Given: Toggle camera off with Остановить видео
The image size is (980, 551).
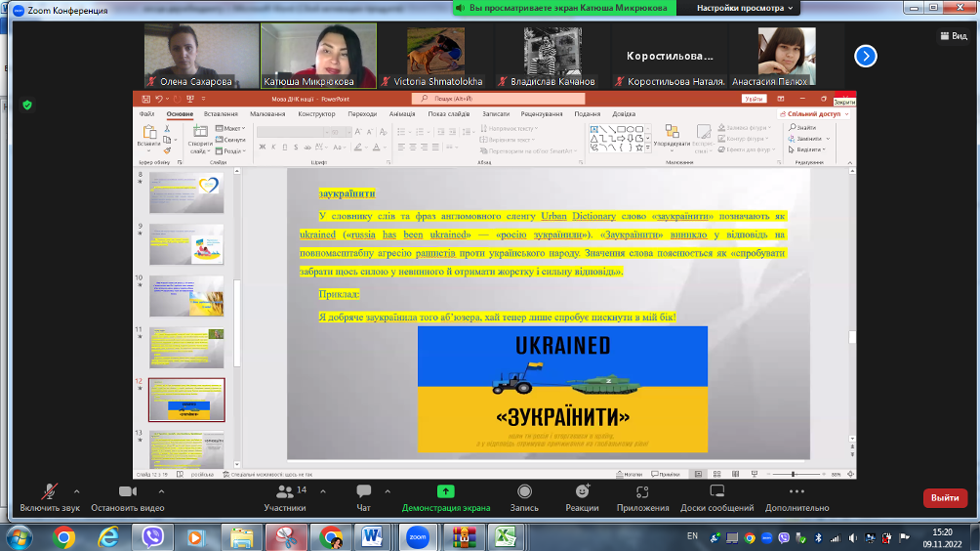Looking at the screenshot, I should (x=127, y=496).
